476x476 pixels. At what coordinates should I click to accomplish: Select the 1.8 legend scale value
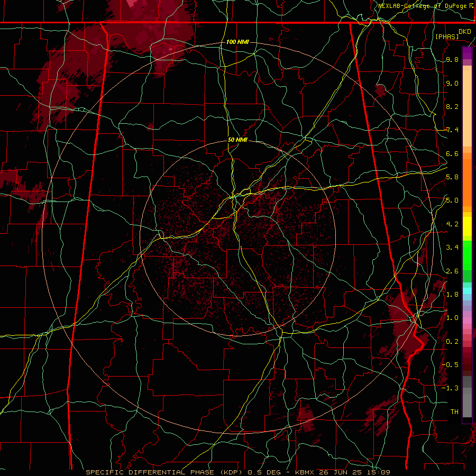tap(452, 295)
